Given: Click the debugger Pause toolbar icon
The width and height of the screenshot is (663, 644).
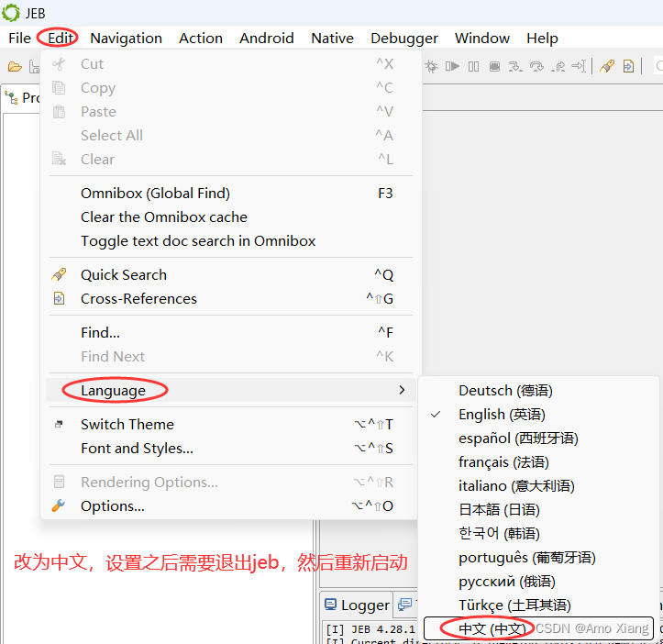Looking at the screenshot, I should coord(473,66).
